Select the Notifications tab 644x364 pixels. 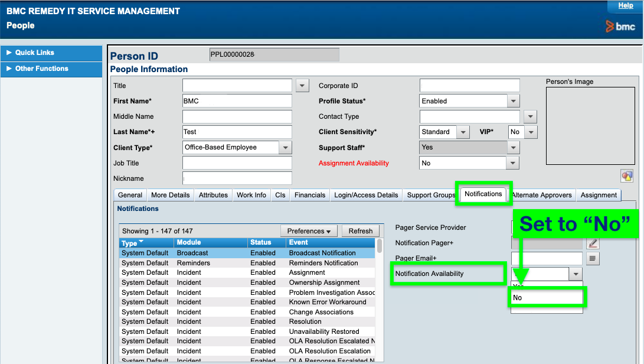(483, 194)
